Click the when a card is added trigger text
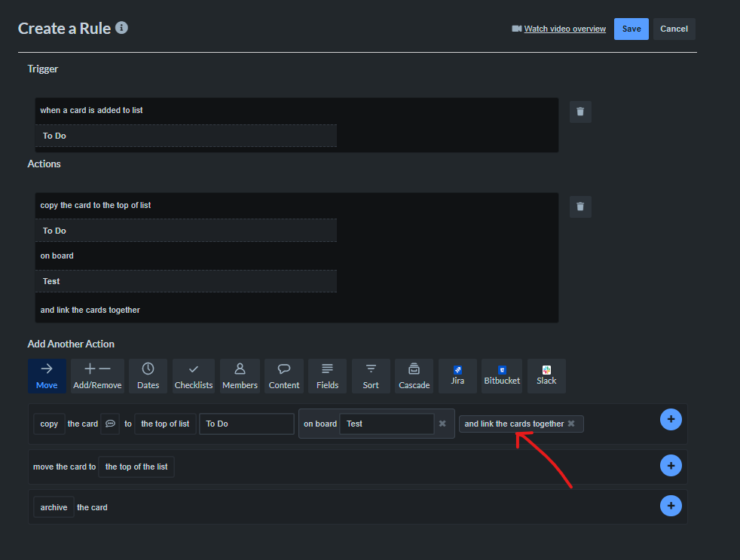This screenshot has width=740, height=560. (91, 110)
